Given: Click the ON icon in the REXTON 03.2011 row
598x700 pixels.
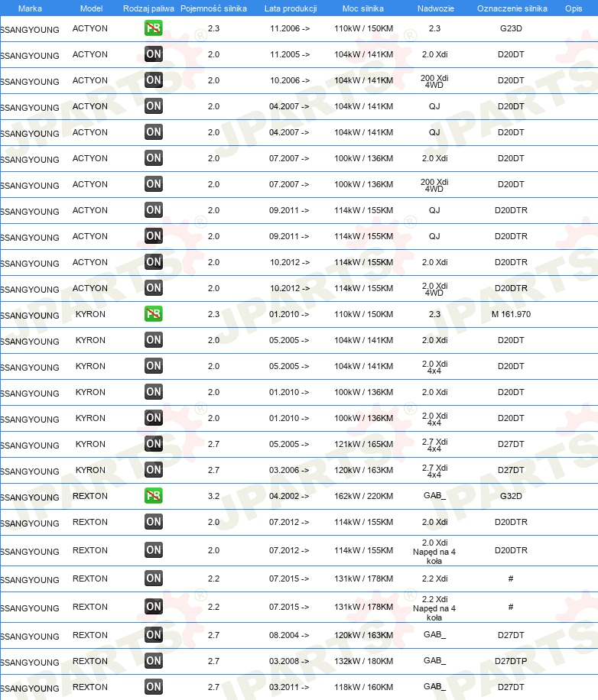Looking at the screenshot, I should click(153, 686).
